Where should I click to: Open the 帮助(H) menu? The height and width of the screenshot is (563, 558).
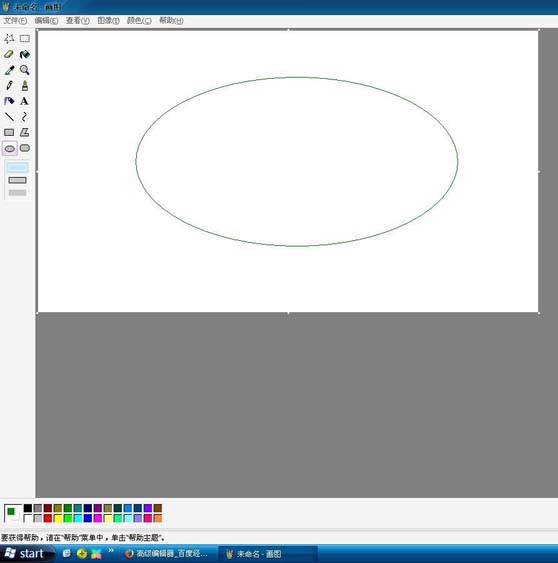tap(171, 20)
